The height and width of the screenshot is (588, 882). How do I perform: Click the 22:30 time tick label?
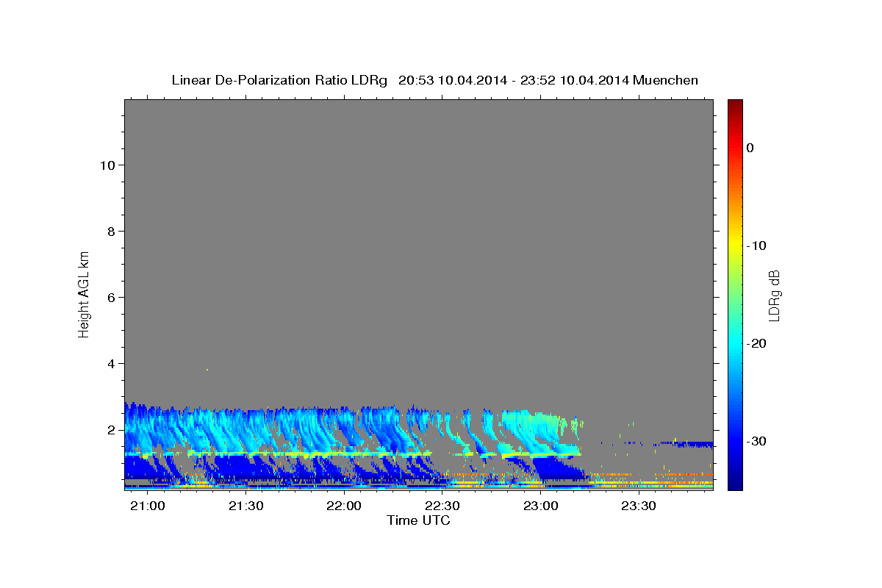(x=442, y=506)
